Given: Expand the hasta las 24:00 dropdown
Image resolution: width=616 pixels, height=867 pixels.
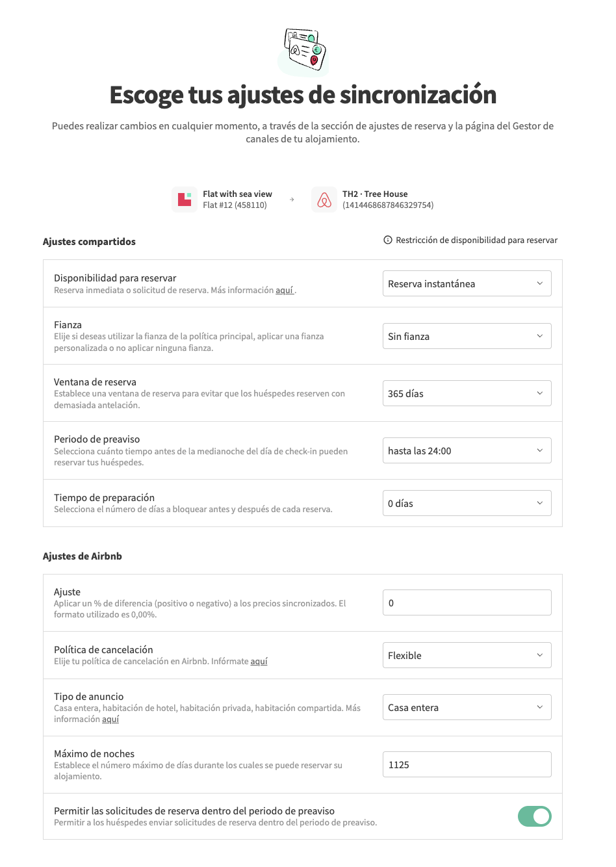Looking at the screenshot, I should click(467, 451).
